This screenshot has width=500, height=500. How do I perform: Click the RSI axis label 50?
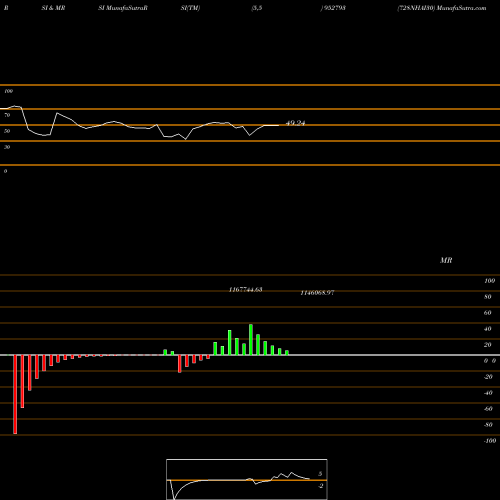click(x=7, y=131)
